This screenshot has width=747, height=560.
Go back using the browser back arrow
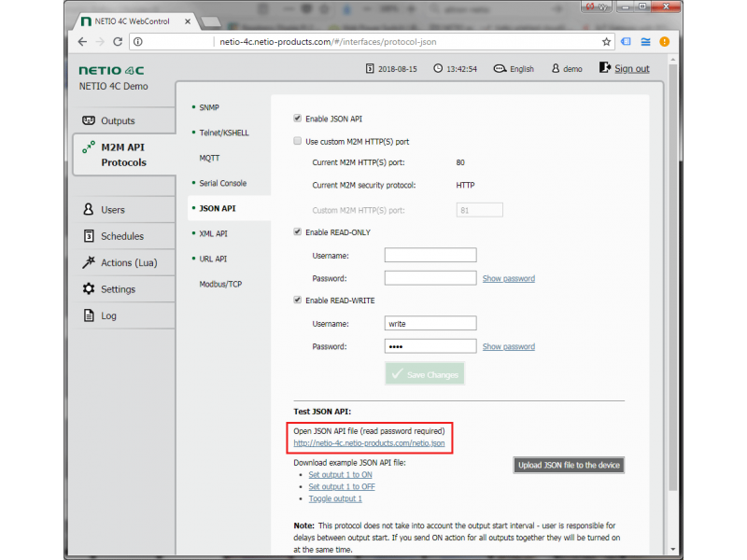coord(82,42)
